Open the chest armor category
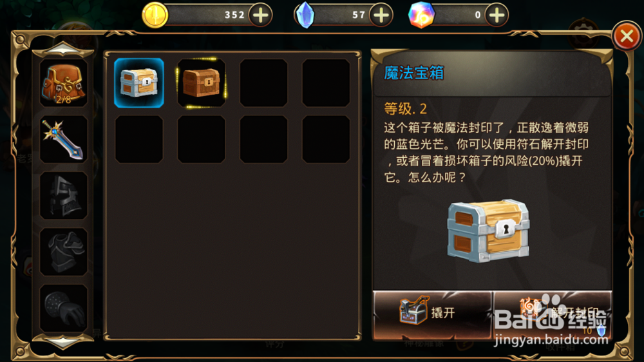 pyautogui.click(x=64, y=252)
